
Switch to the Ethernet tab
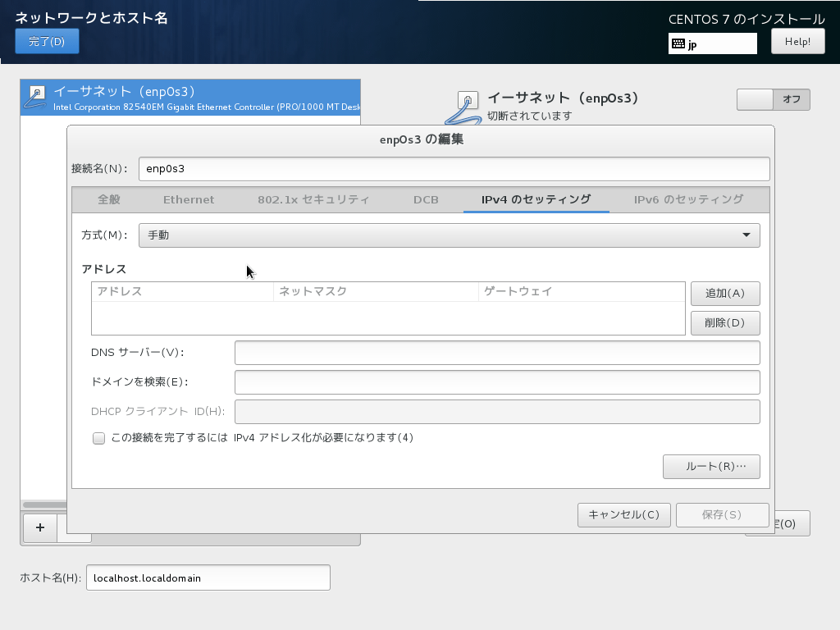[188, 199]
